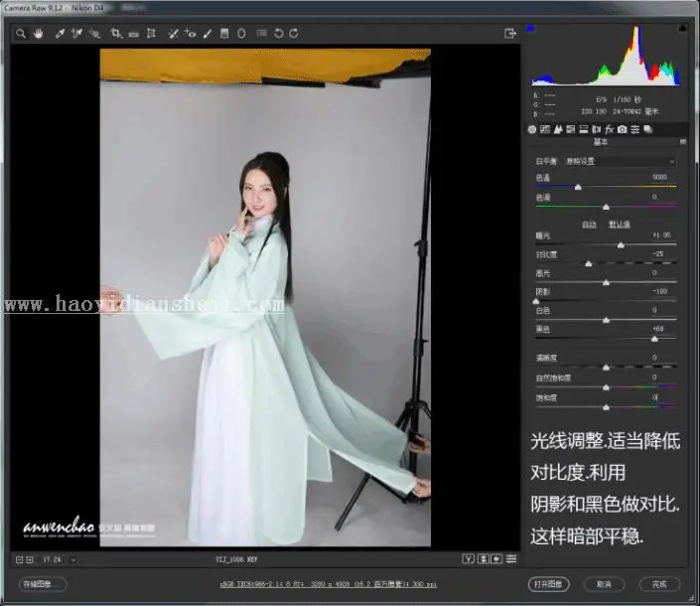Click the zoom in plus button
The width and height of the screenshot is (700, 606).
point(30,559)
